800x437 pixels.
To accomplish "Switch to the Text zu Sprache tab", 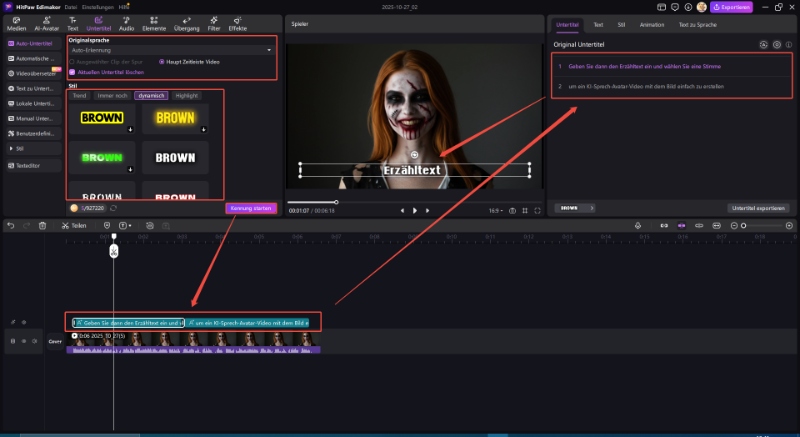I will (x=697, y=24).
